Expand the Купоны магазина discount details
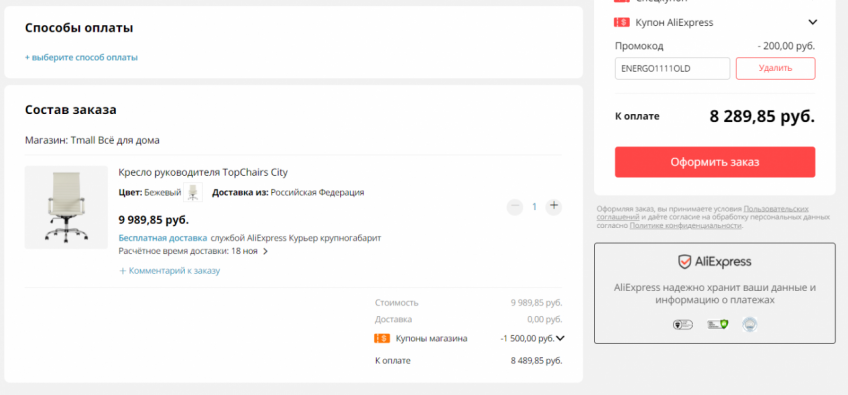The height and width of the screenshot is (395, 848). pos(560,338)
